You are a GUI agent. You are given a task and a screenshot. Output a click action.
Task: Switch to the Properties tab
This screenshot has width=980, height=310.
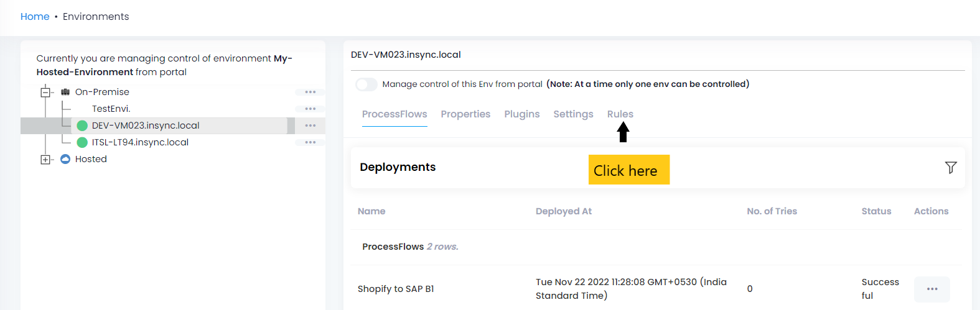coord(465,114)
